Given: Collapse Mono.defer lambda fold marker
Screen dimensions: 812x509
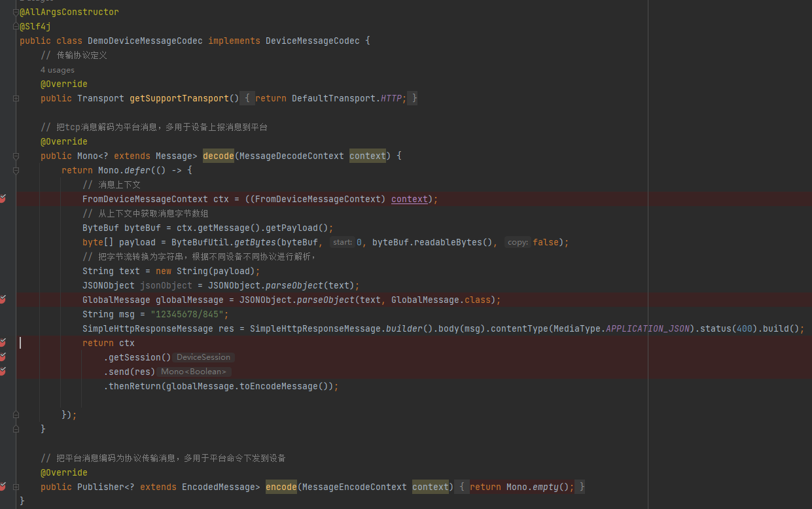Looking at the screenshot, I should point(16,170).
